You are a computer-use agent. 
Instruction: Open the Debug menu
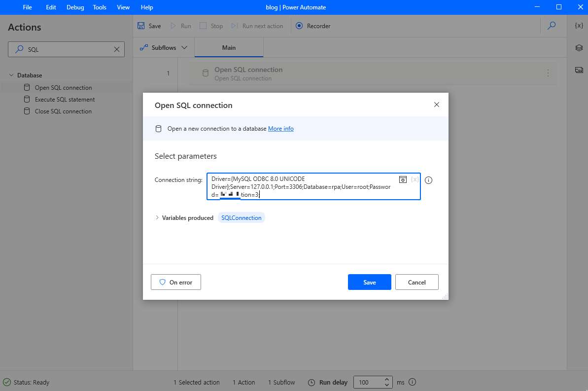75,7
